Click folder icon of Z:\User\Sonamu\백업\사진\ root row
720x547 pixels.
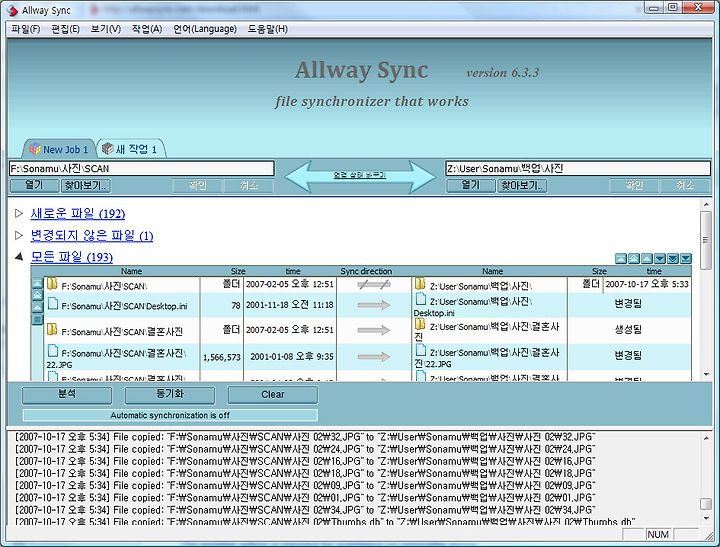coord(420,284)
